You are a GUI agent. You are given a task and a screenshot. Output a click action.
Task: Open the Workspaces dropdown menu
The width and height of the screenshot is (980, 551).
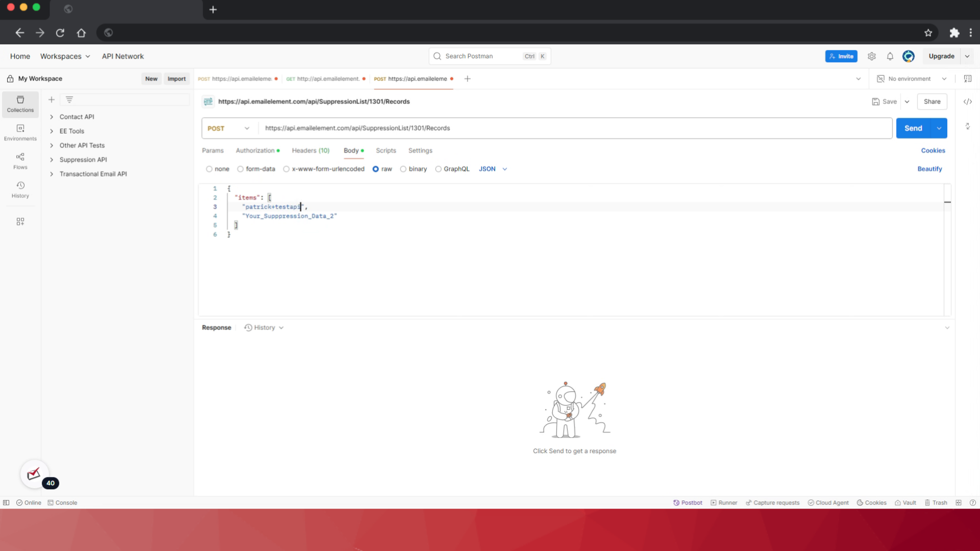(x=65, y=56)
